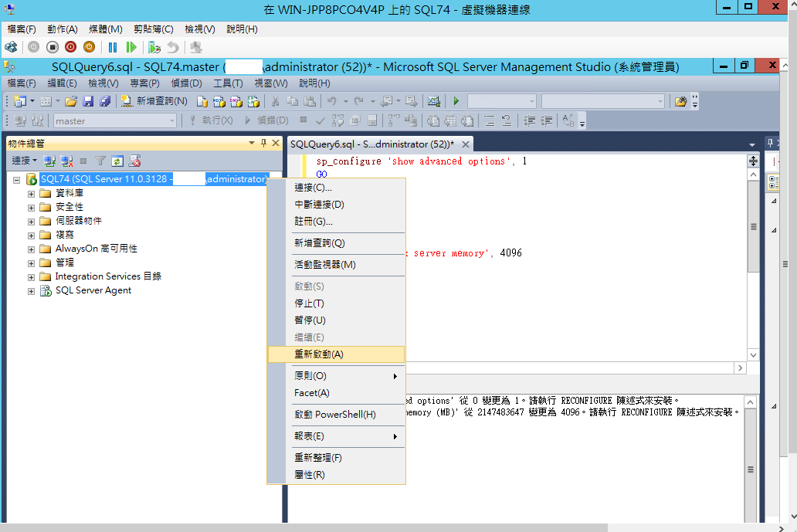The image size is (797, 532).
Task: Expand the SQL Server Agent node
Action: pyautogui.click(x=31, y=291)
